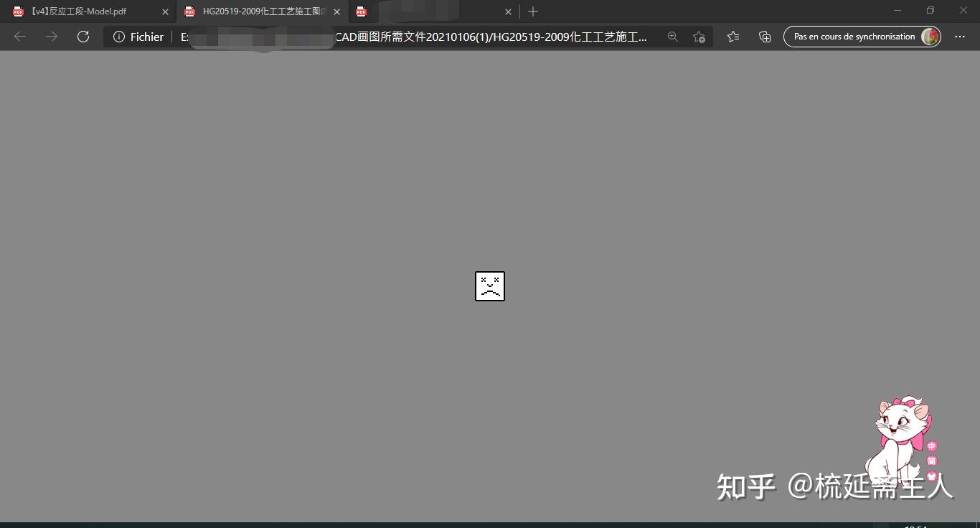Open the Favorites bar list icon

click(732, 37)
